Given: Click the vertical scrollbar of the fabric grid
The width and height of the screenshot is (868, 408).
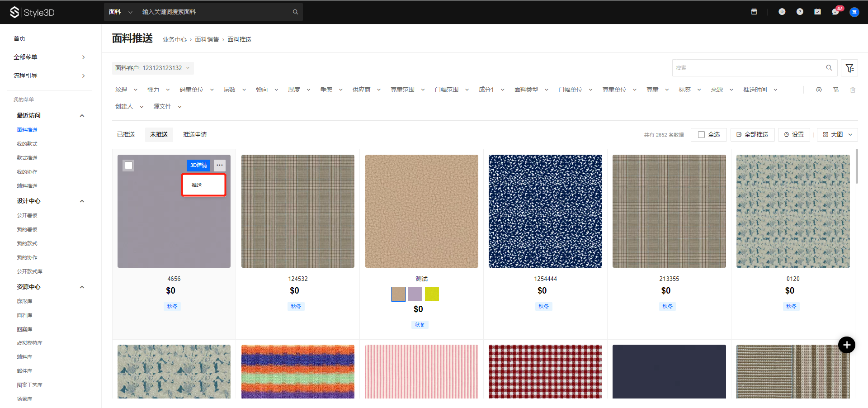Looking at the screenshot, I should pos(857,166).
